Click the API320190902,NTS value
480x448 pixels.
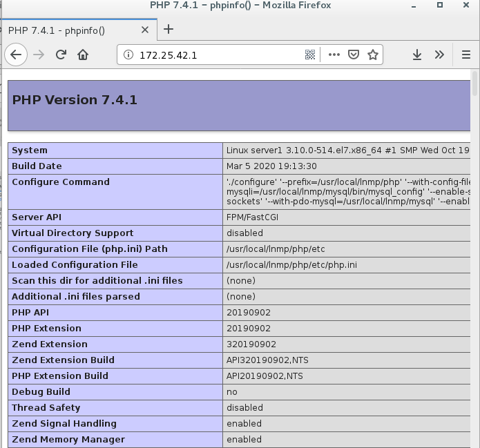[x=267, y=360]
